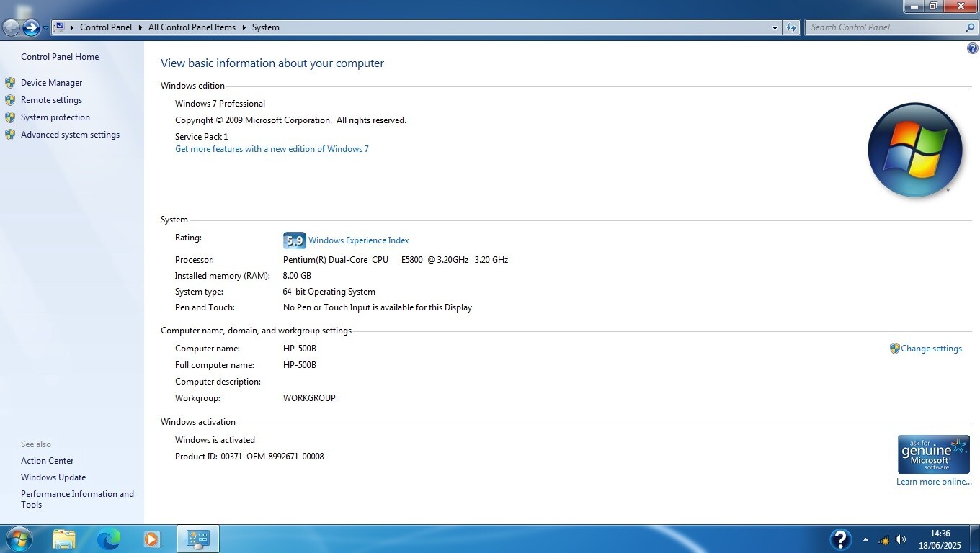Click the Forward navigation arrow button
980x553 pixels.
(31, 27)
